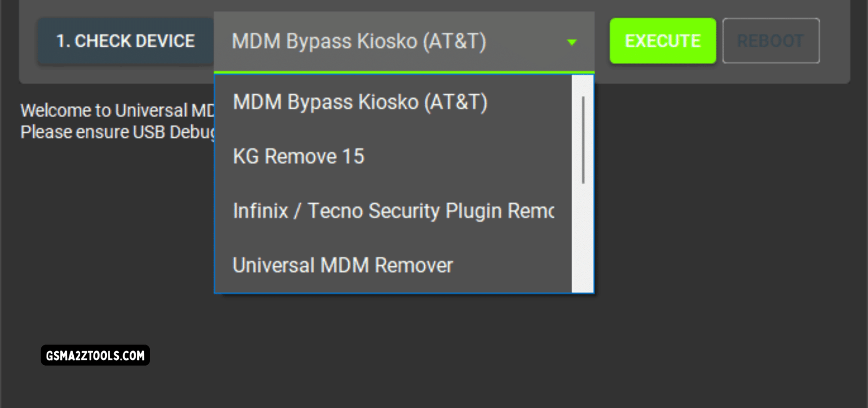Pick Universal MDM Remover from the dropdown
Viewport: 868px width, 408px height.
click(x=343, y=265)
